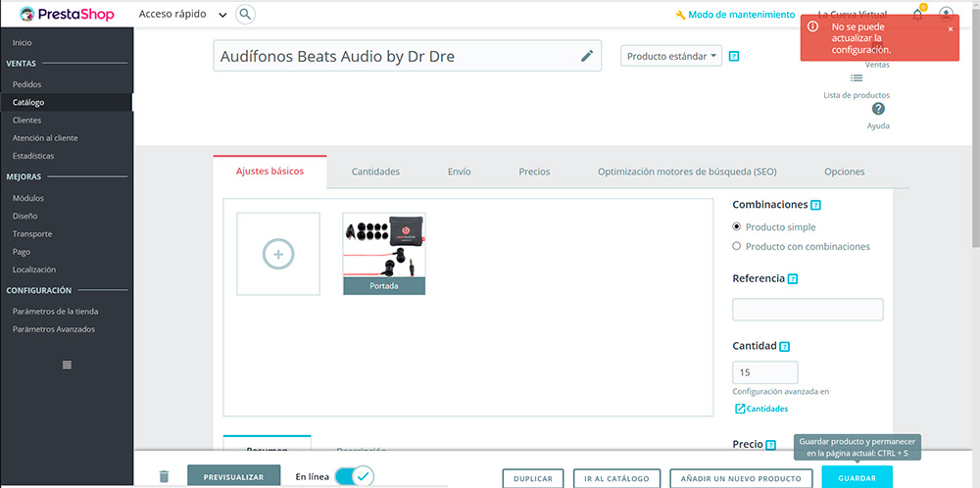This screenshot has height=488, width=980.
Task: Open help icon next to product type
Action: coord(734,56)
